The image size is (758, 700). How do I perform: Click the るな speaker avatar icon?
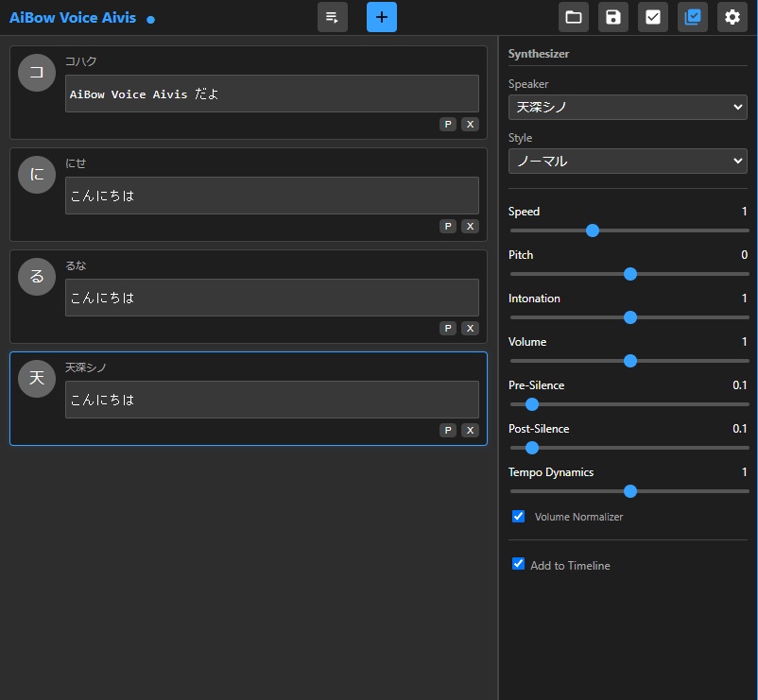point(35,277)
